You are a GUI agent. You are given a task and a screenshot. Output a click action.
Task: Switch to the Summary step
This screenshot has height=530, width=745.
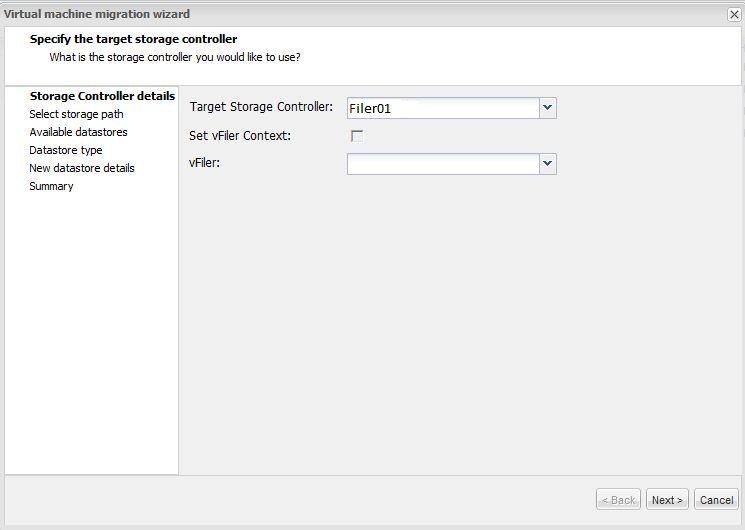click(x=51, y=186)
